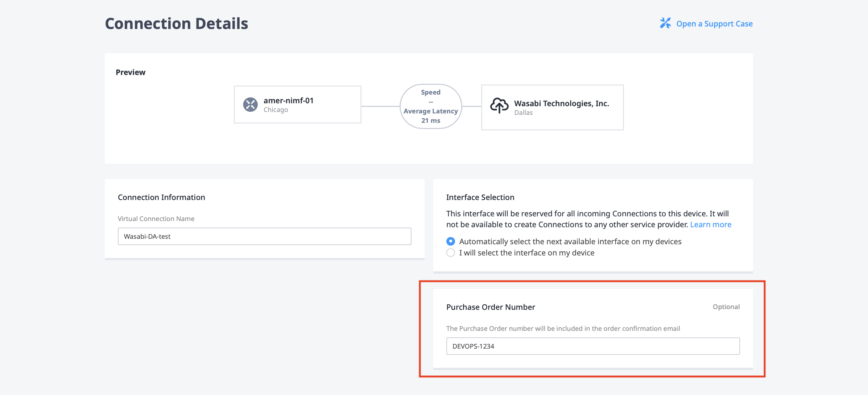Select automatic next available interface option

click(451, 241)
